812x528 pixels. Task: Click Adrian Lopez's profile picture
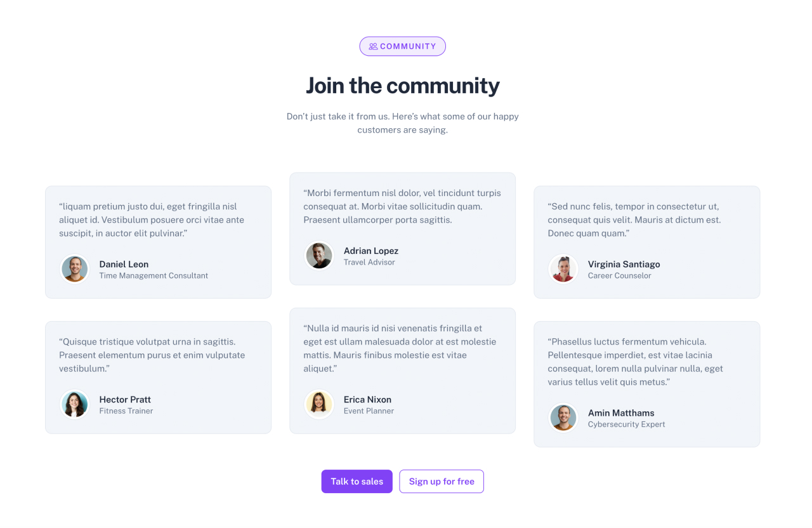pos(319,256)
